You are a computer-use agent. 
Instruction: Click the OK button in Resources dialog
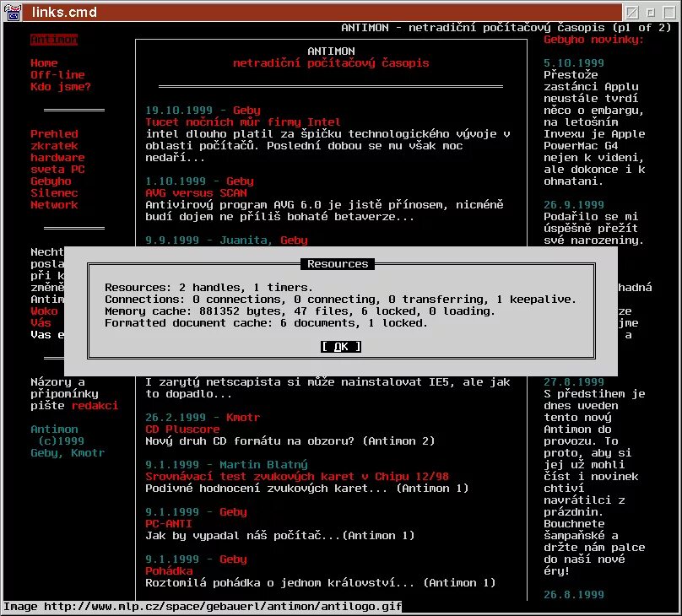(340, 347)
